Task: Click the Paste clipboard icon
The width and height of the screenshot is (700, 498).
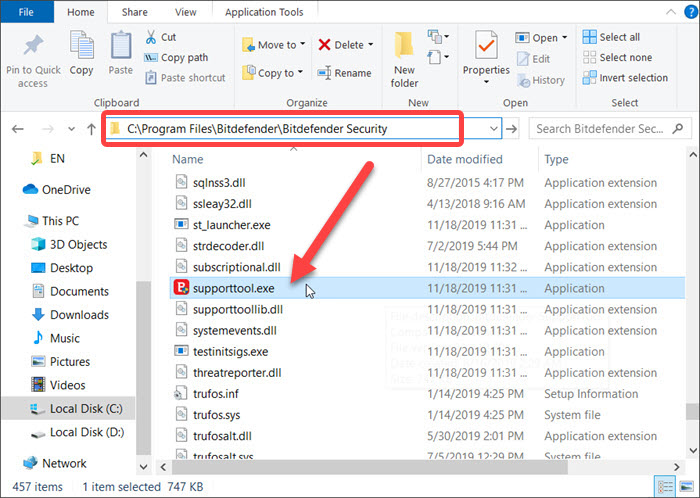Action: (x=121, y=45)
